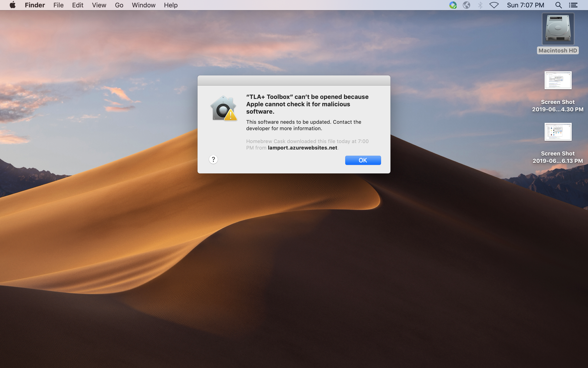Viewport: 588px width, 368px height.
Task: Select screenshot thumbnail ending 4.30 PM
Action: pyautogui.click(x=558, y=80)
